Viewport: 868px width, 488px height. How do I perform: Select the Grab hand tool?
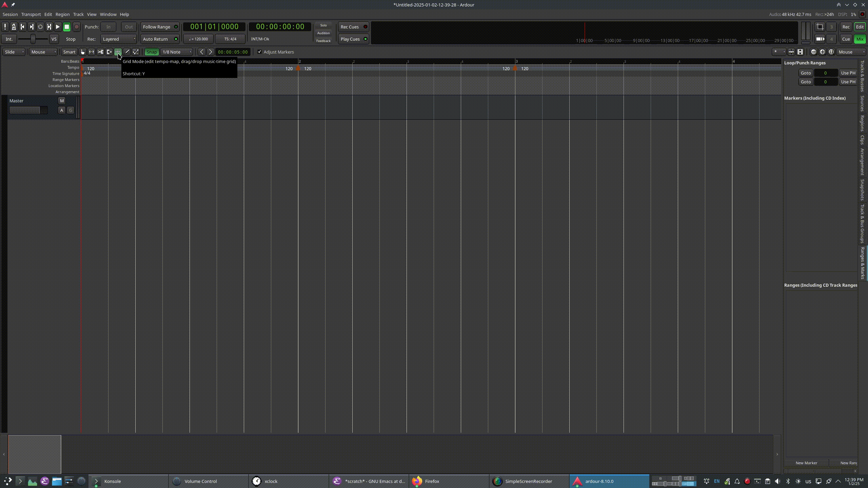(x=83, y=52)
